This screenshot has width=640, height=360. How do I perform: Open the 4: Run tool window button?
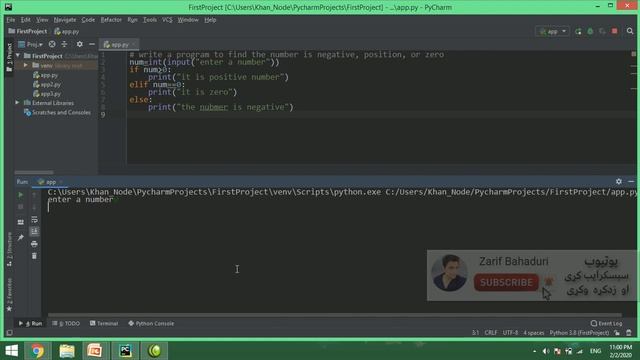pos(31,323)
